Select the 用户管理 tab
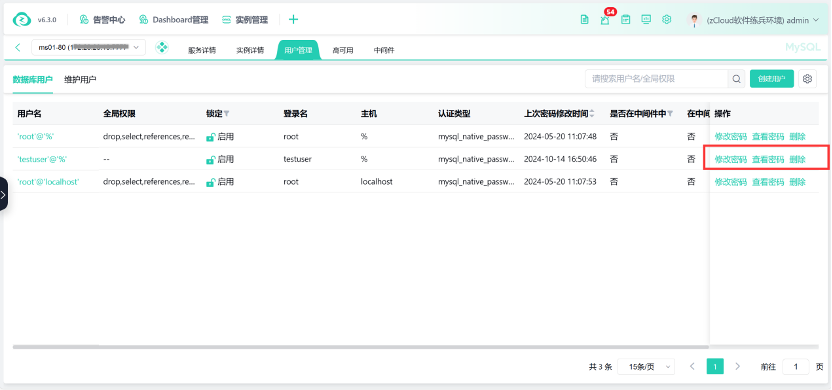Image resolution: width=832 pixels, height=390 pixels. 298,50
